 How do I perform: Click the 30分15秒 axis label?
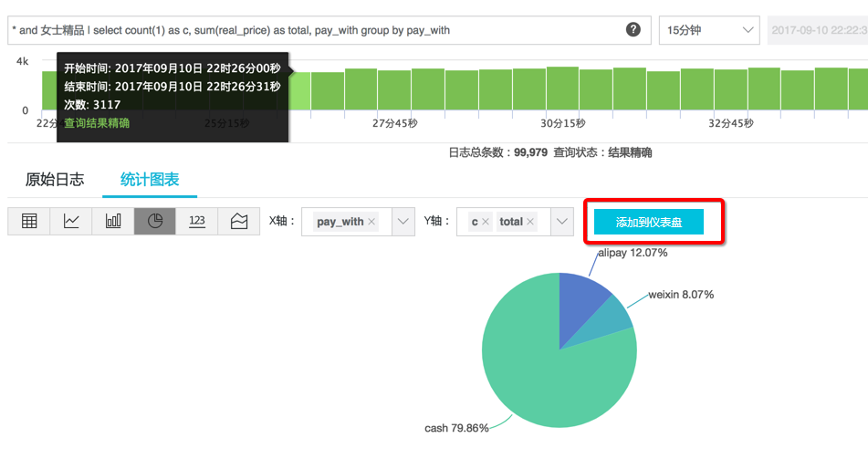point(563,123)
